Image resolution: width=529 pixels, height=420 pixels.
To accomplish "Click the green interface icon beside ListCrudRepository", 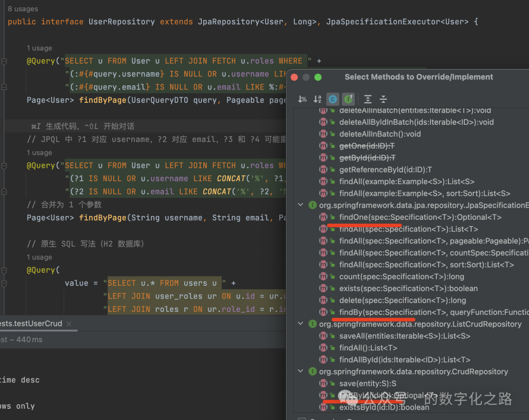I will coord(313,324).
